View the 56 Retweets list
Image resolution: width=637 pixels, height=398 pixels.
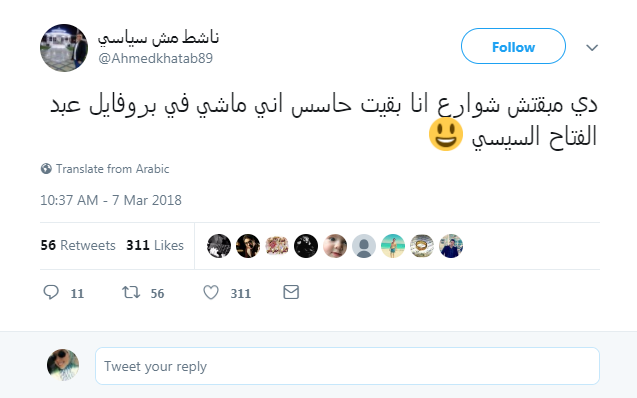pos(78,245)
